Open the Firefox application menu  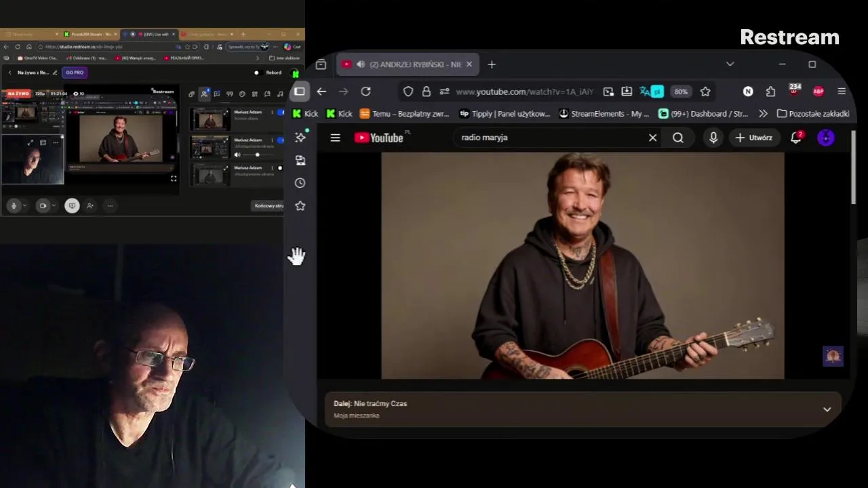pyautogui.click(x=842, y=91)
